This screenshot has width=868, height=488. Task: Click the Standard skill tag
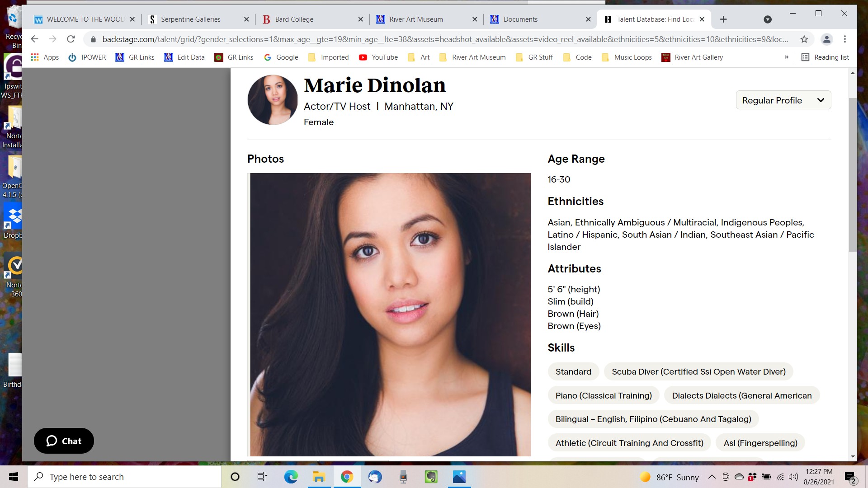point(573,372)
